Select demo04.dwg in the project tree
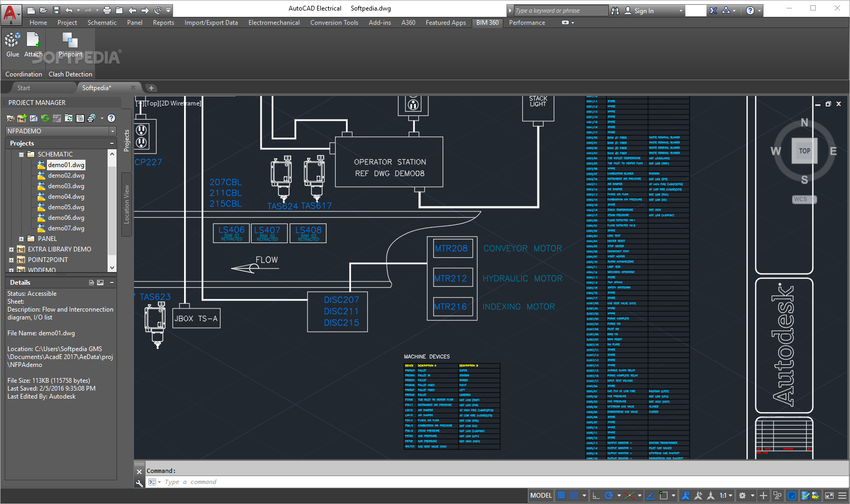The width and height of the screenshot is (850, 504). (x=66, y=197)
